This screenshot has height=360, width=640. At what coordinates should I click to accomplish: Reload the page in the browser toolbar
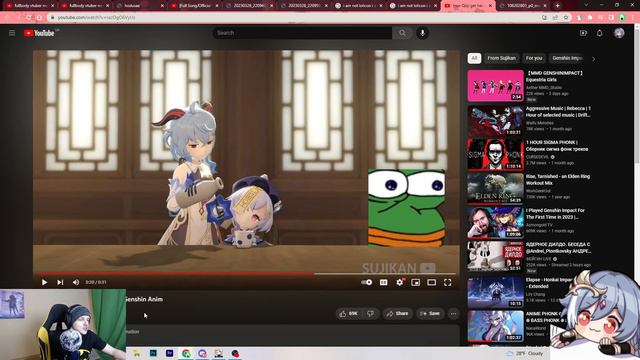tap(29, 18)
